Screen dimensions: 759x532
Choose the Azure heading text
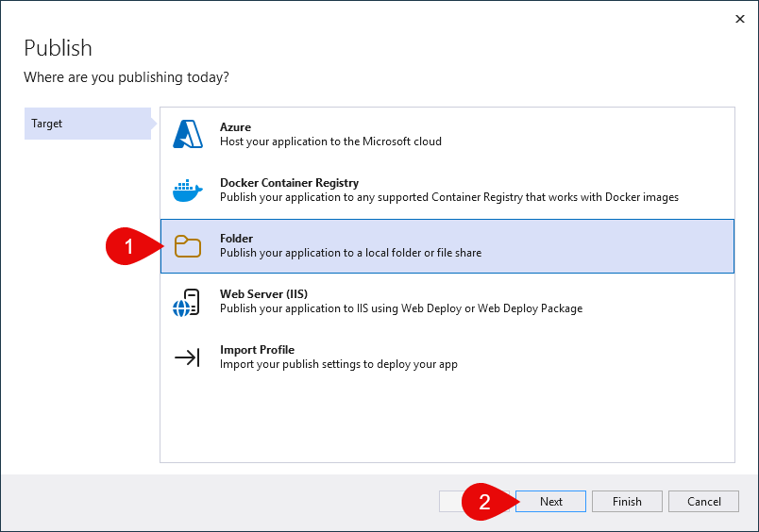[x=235, y=127]
